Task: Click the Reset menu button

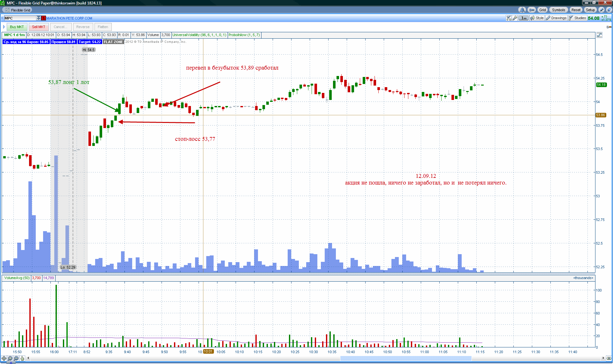Action: coord(576,10)
